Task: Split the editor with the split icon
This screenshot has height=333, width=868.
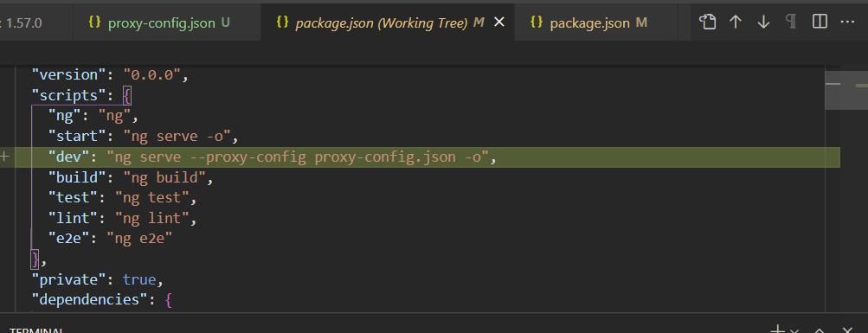Action: coord(820,22)
